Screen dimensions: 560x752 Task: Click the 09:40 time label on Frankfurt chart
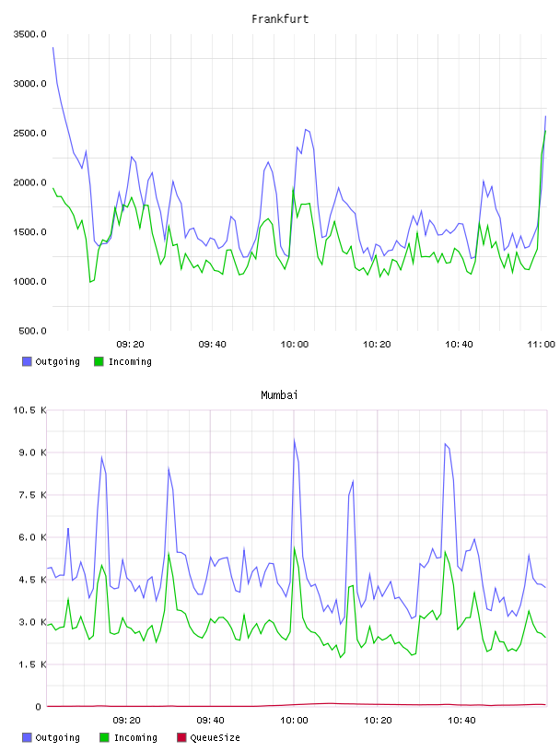[213, 345]
